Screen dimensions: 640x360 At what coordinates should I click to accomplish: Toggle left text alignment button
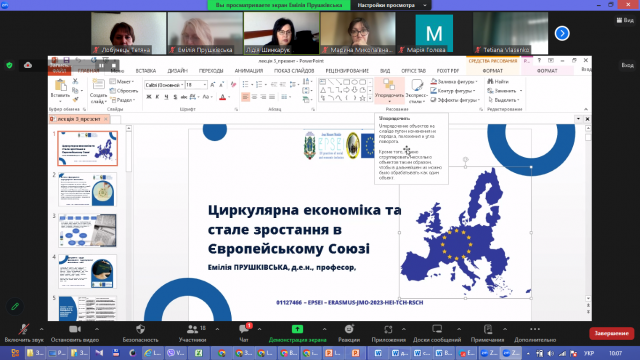pos(245,97)
